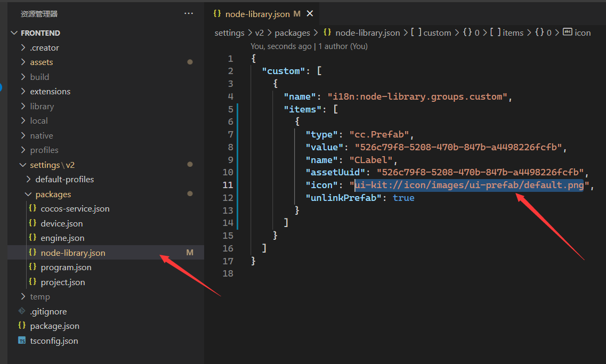The image size is (606, 364).
Task: Select the settings breadcrumb segment
Action: tap(229, 33)
